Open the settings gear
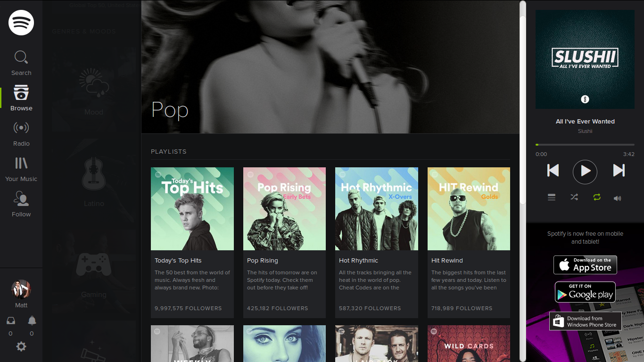The image size is (644, 362). coord(21,346)
